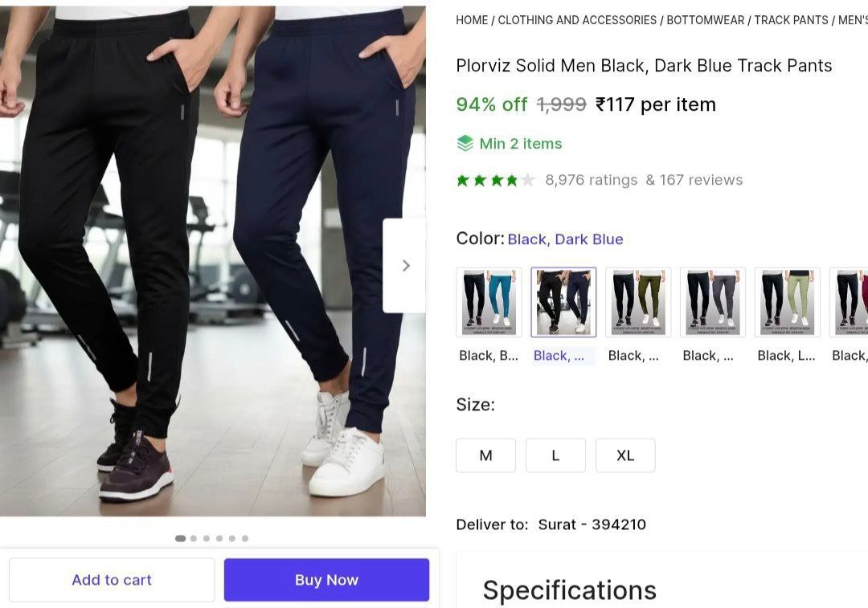Select the Black, Light green variant thumbnail
The width and height of the screenshot is (868, 608).
point(787,301)
